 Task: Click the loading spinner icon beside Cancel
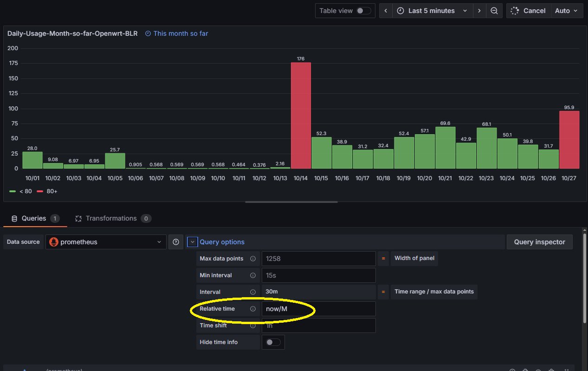[514, 11]
